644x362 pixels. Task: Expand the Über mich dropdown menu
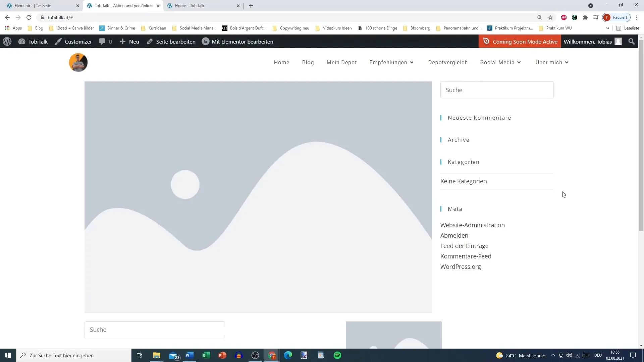552,62
